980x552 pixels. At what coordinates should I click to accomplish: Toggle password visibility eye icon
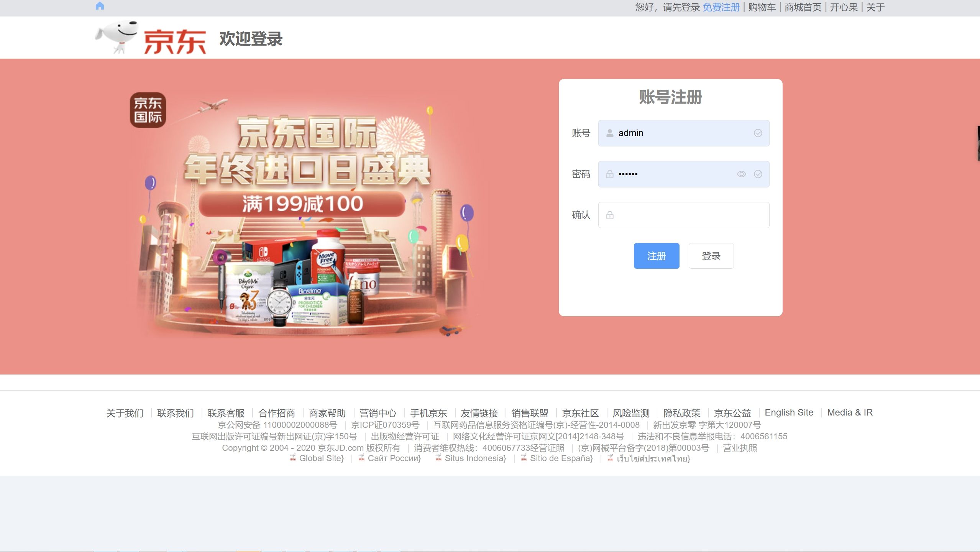click(x=741, y=174)
